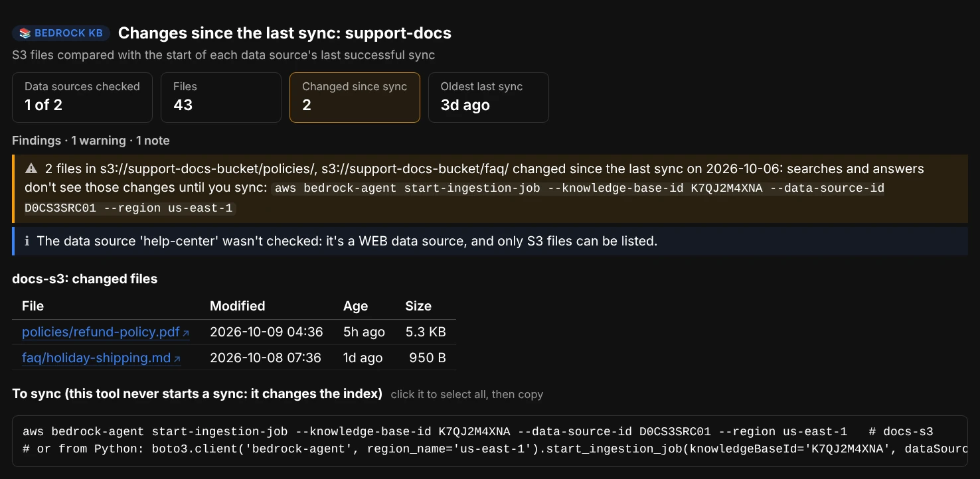Click the "Size" column header
Image resolution: width=980 pixels, height=479 pixels.
click(x=418, y=306)
